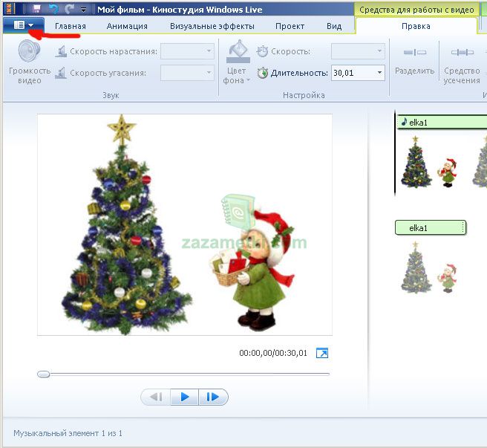Click the Redo arrow icon

point(69,9)
